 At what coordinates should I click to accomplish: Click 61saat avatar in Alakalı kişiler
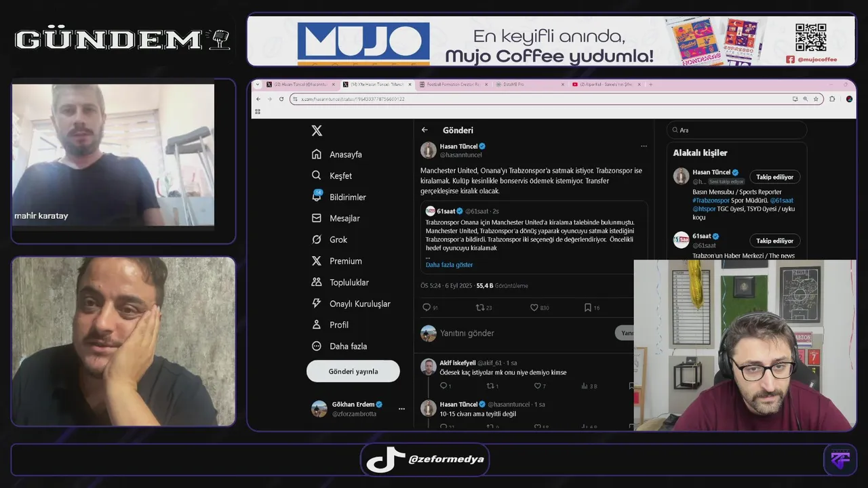(x=681, y=240)
